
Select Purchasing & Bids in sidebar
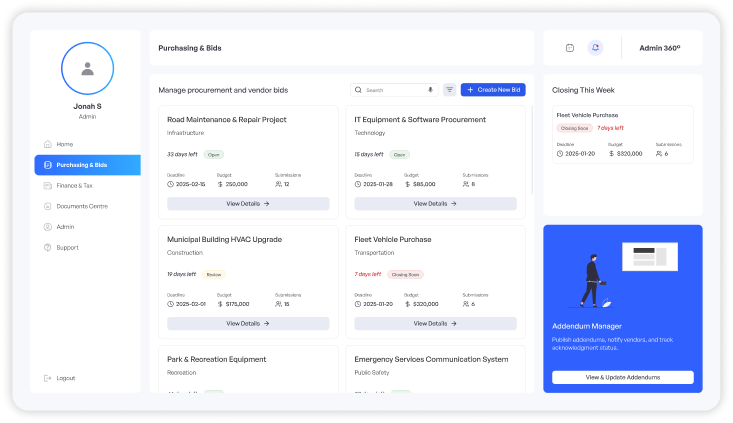[87, 165]
